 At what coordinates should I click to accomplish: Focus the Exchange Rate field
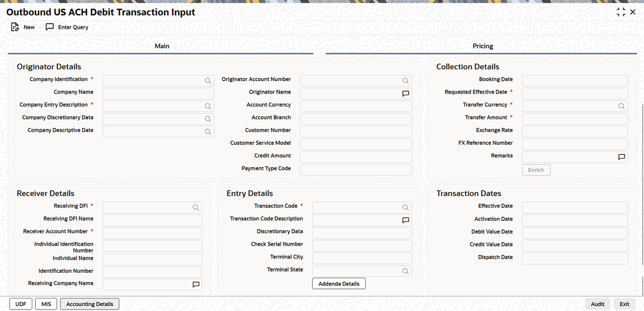click(575, 131)
